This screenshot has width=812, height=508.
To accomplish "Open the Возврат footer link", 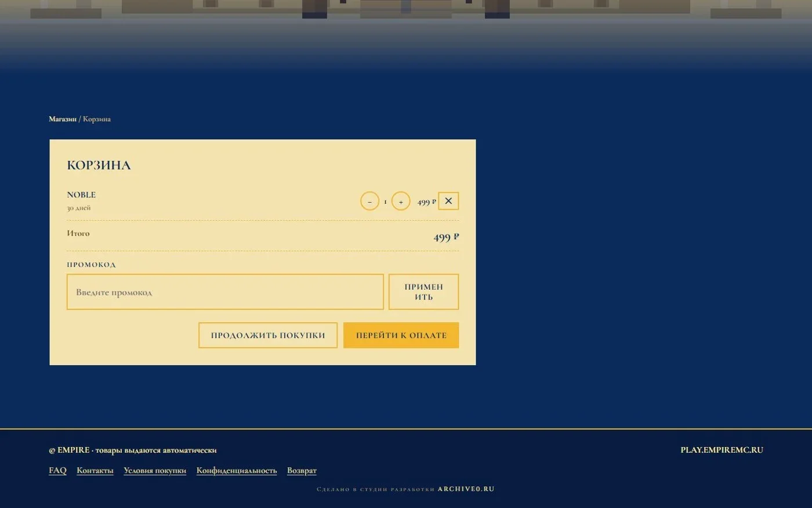I will (x=302, y=470).
